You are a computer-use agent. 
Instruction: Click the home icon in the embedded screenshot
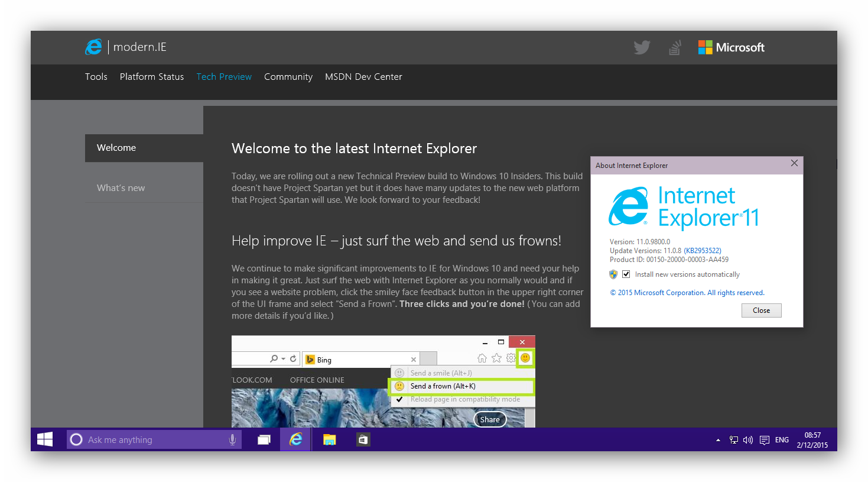482,358
